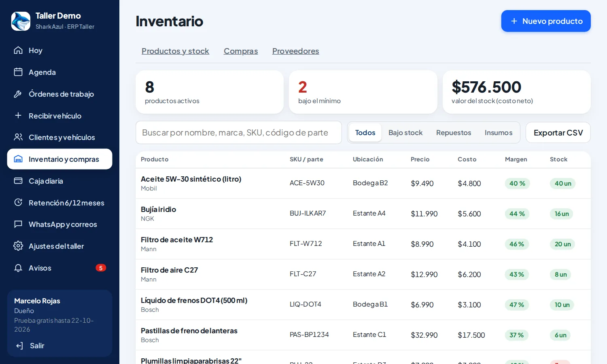The image size is (607, 364).
Task: Click the people icon for Clientes y vehículos
Action: coord(18,137)
